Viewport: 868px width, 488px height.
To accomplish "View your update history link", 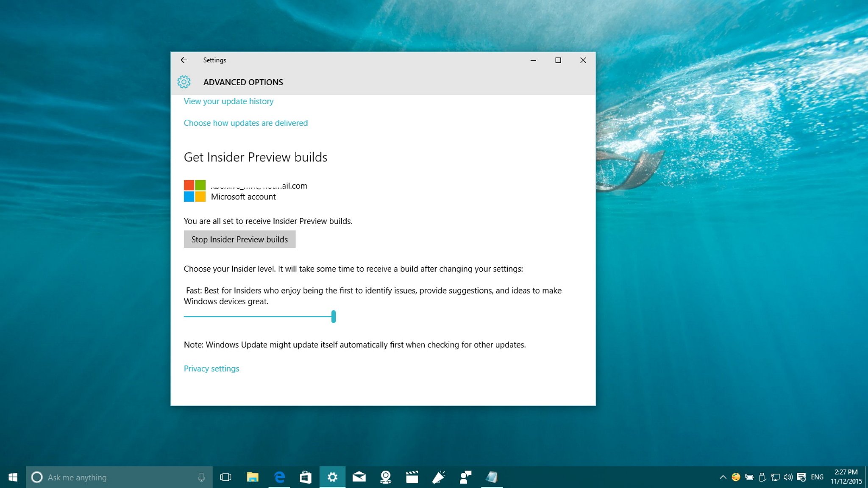I will click(228, 101).
